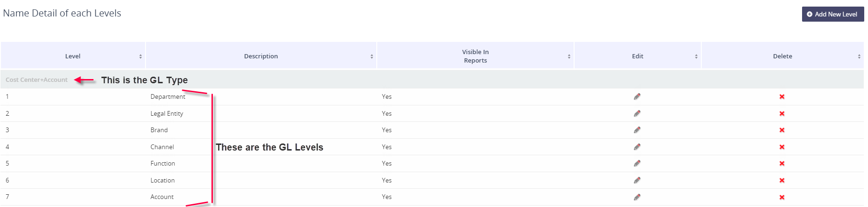The image size is (868, 207).
Task: Delete the Channel level row
Action: (x=782, y=147)
